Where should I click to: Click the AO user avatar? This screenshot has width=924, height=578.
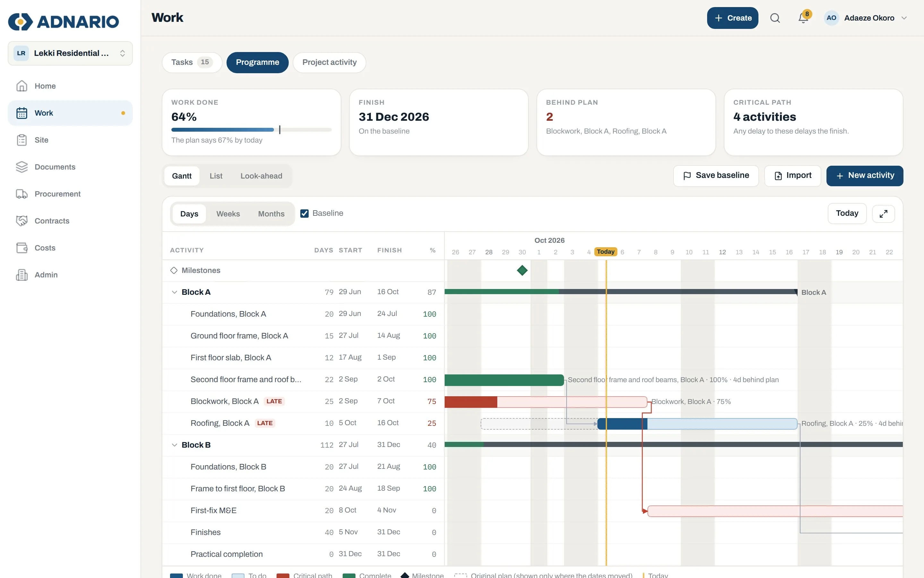tap(831, 18)
